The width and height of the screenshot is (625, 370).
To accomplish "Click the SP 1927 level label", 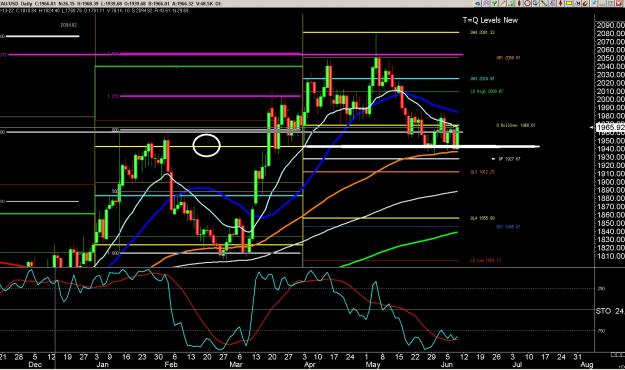I will coord(509,159).
